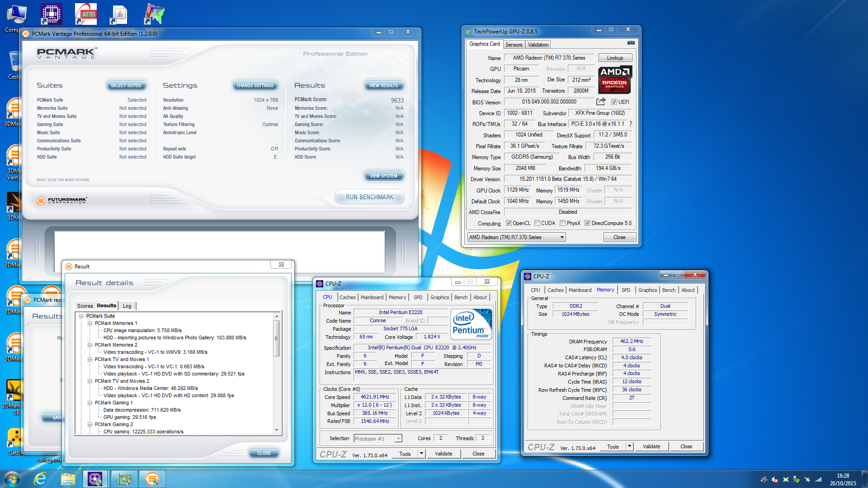Toggle the OpenCL checkbox
The width and height of the screenshot is (868, 488).
tap(509, 223)
